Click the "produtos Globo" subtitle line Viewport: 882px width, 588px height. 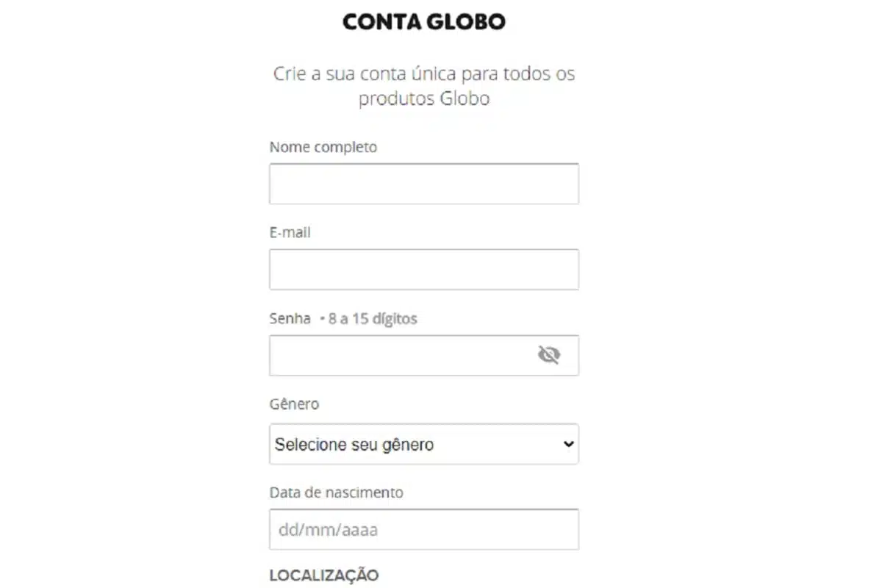tap(424, 99)
